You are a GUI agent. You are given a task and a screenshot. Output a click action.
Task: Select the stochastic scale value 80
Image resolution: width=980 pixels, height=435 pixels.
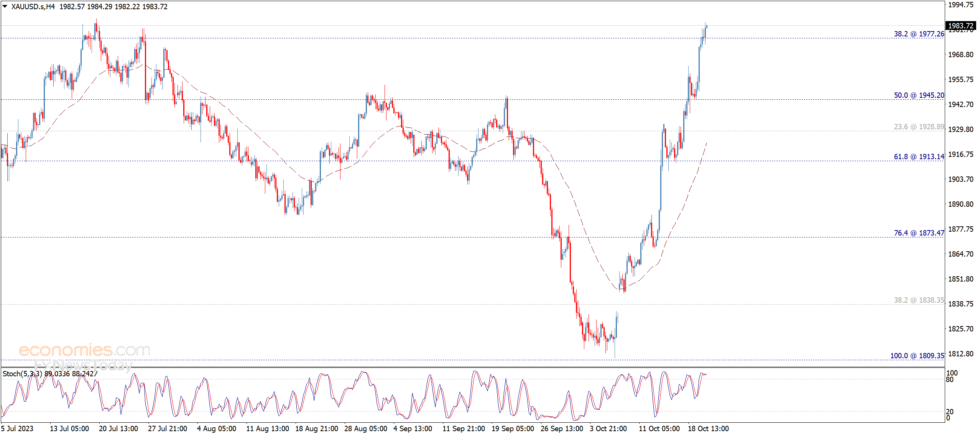tap(950, 379)
